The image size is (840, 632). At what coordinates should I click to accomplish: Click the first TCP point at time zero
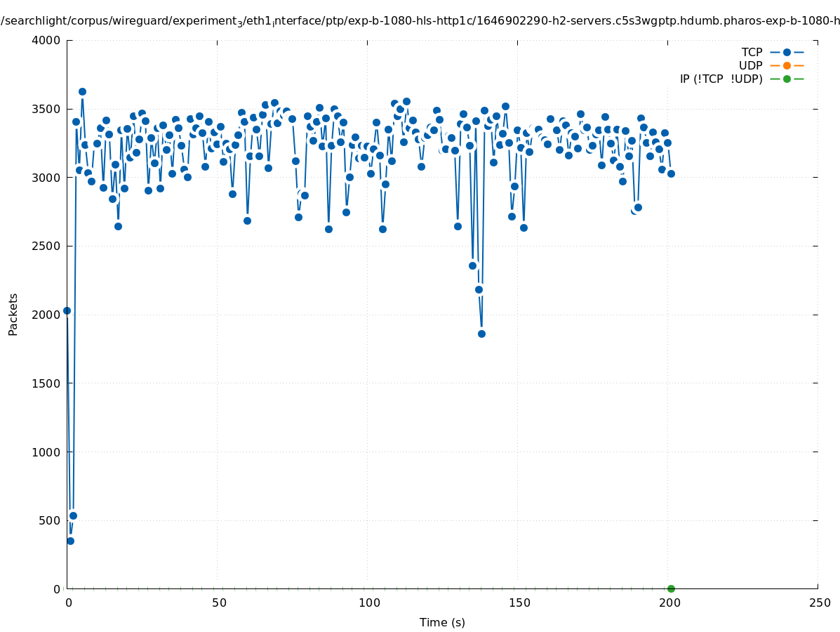click(67, 310)
